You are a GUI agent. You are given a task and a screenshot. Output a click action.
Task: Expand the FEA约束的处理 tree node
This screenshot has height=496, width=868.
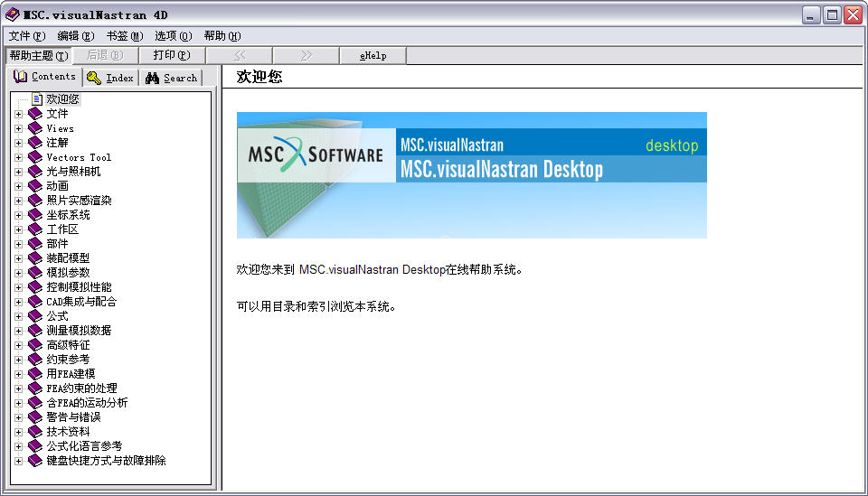pos(18,388)
